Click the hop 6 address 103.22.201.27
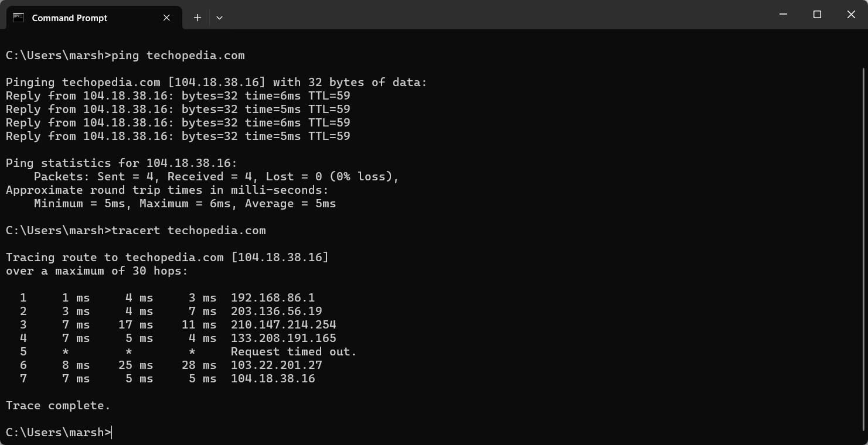The height and width of the screenshot is (445, 868). (x=276, y=365)
